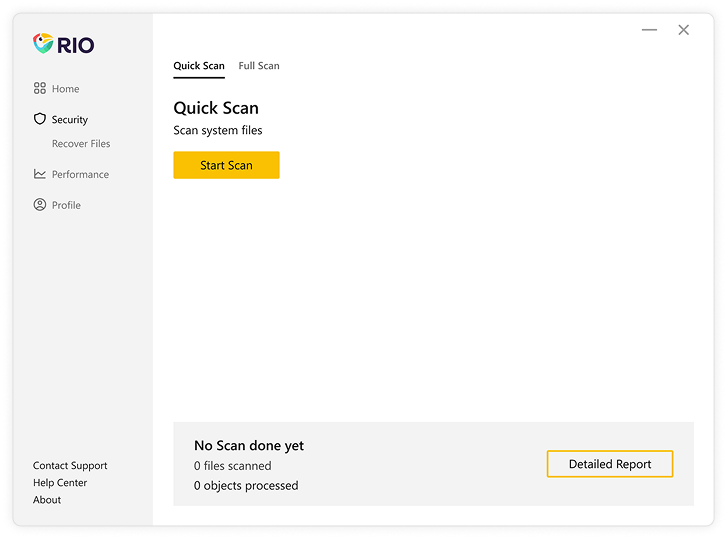The image size is (727, 539).
Task: Select Security in the sidebar
Action: 70,120
